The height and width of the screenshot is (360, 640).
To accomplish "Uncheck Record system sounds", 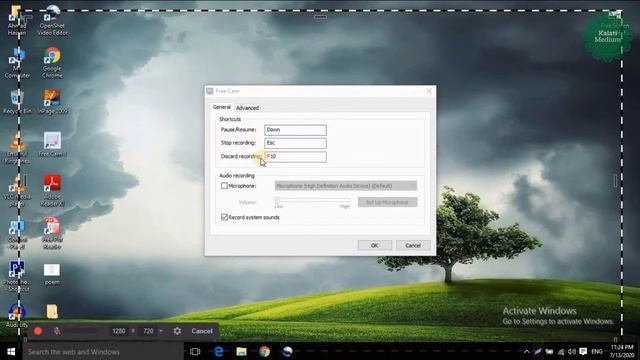I will [224, 217].
